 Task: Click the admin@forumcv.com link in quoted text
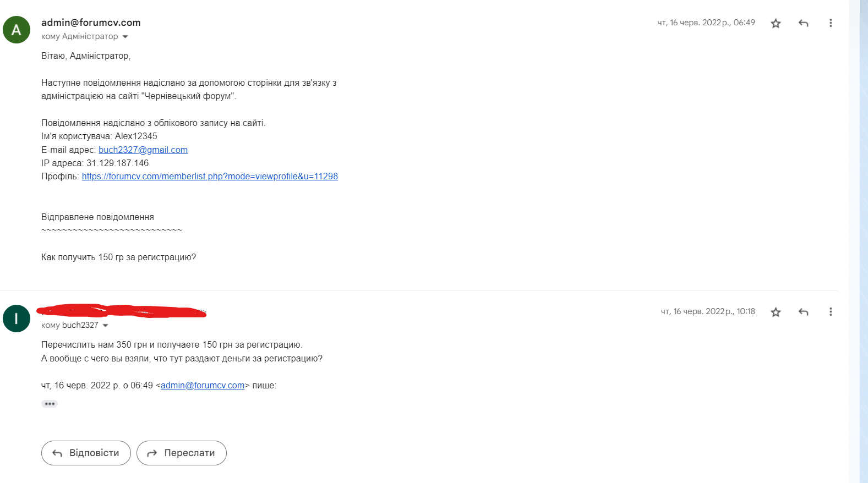click(203, 386)
